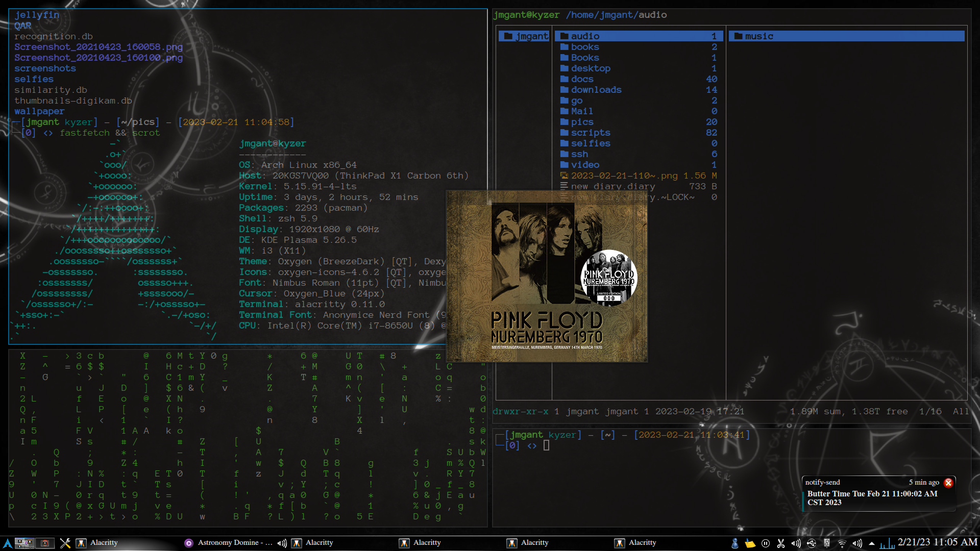
Task: Open the Arch application launcher in the taskbar
Action: (9, 543)
